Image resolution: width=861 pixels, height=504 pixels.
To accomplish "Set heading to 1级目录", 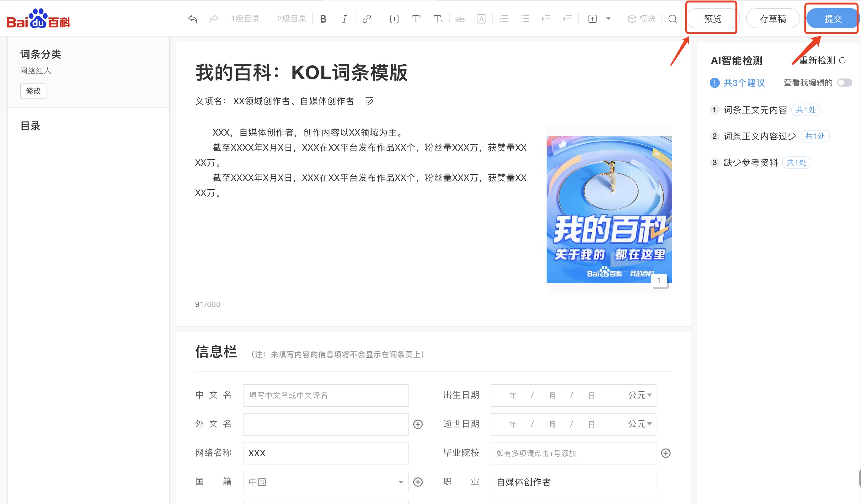I will (x=245, y=19).
